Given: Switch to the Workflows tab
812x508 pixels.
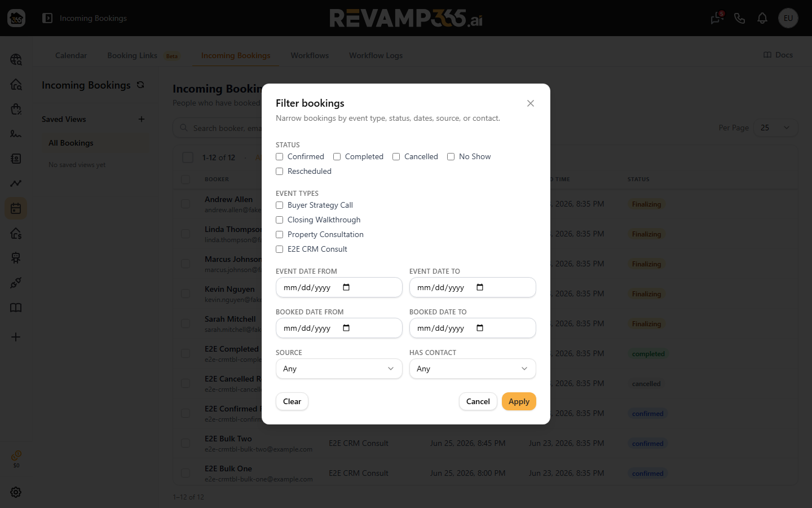Looking at the screenshot, I should [x=310, y=55].
